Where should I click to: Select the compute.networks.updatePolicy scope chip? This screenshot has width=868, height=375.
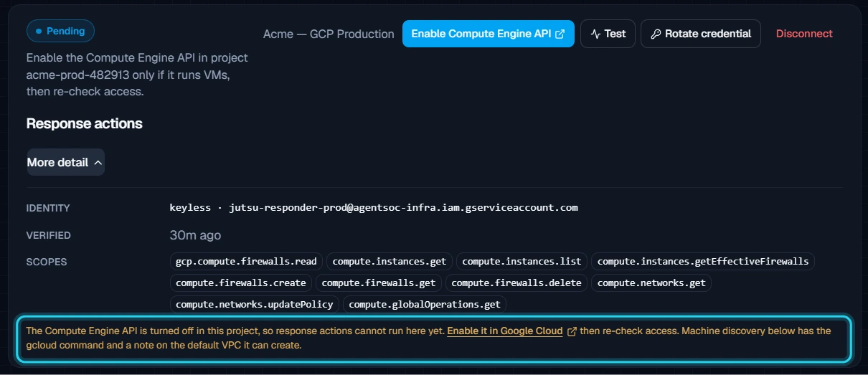[x=255, y=304]
